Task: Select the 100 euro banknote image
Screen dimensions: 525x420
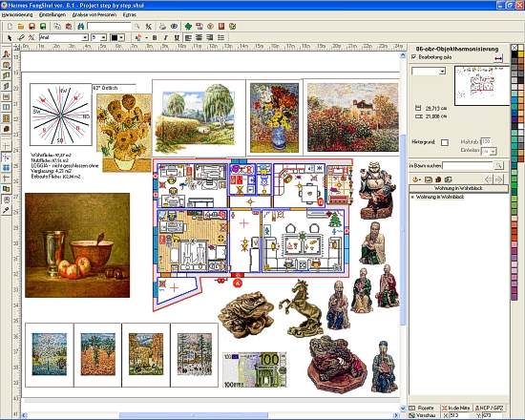Action: click(255, 369)
